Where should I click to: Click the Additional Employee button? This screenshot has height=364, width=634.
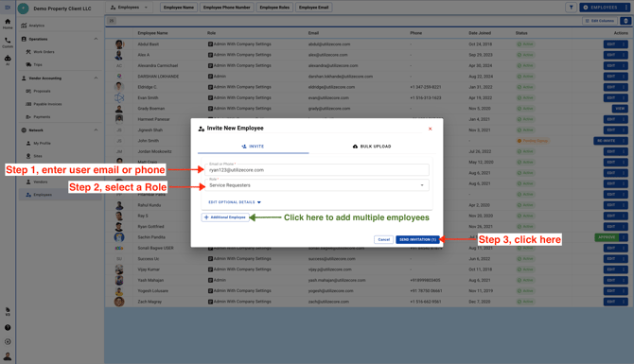pyautogui.click(x=225, y=217)
